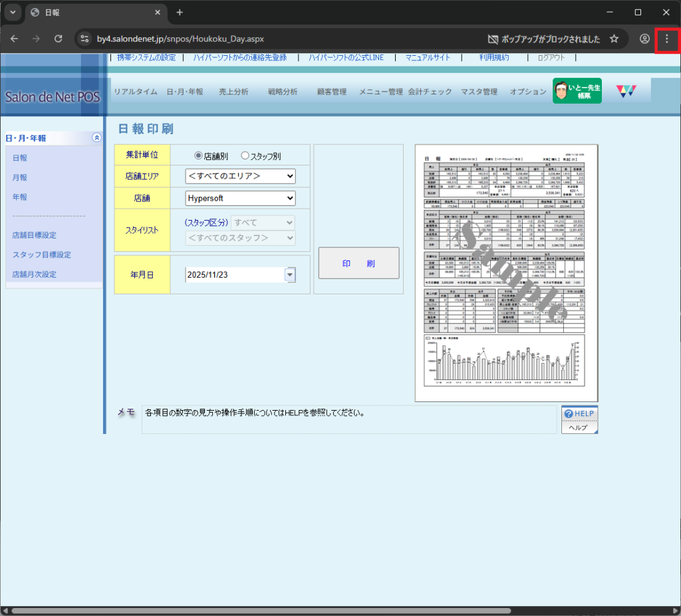This screenshot has width=681, height=616.
Task: Open the 売上分析 menu
Action: [233, 92]
